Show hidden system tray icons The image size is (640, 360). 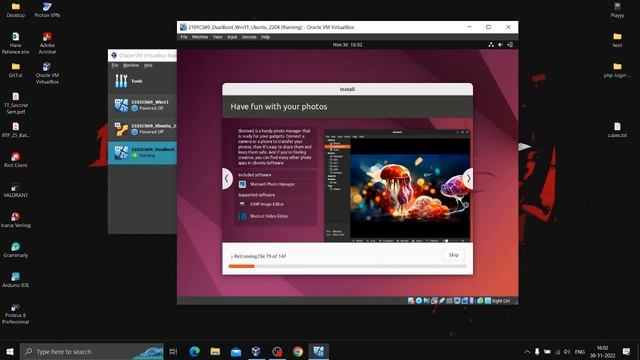[527, 352]
